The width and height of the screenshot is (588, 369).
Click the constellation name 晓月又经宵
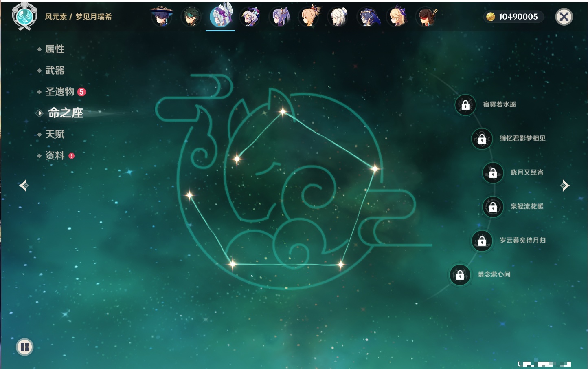(527, 172)
